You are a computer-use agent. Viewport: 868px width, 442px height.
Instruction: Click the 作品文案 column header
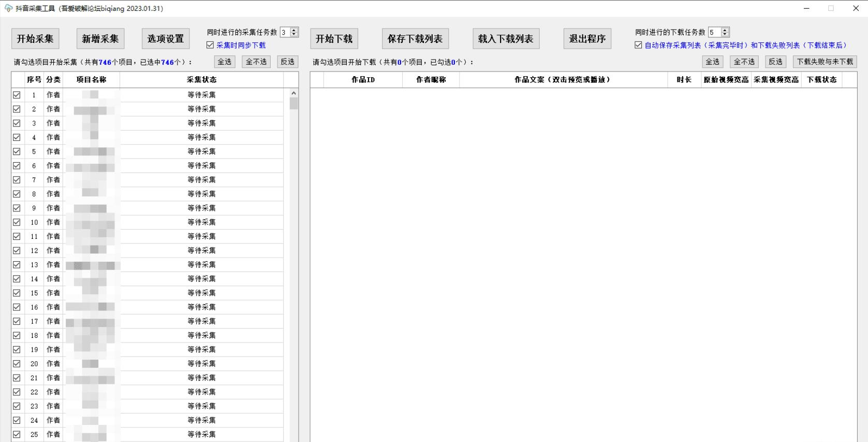(x=564, y=80)
